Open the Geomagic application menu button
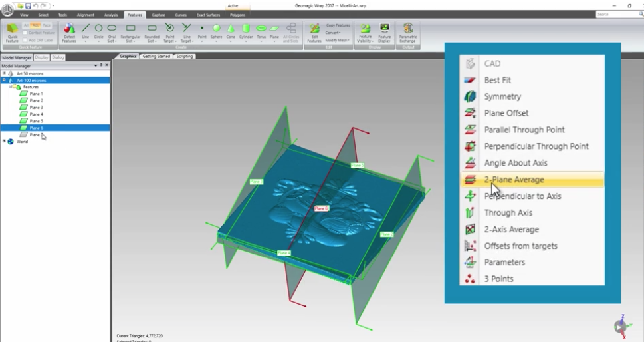This screenshot has width=644, height=342. [x=7, y=10]
